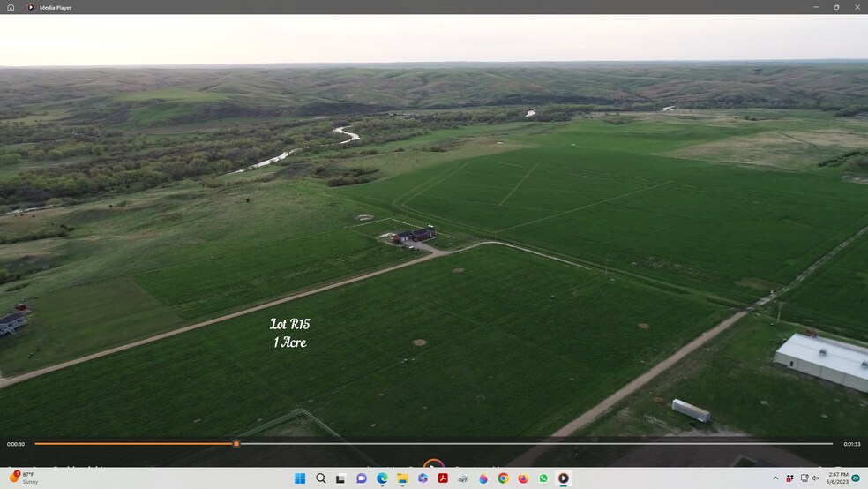Open Task View from taskbar
The width and height of the screenshot is (868, 489).
[341, 478]
